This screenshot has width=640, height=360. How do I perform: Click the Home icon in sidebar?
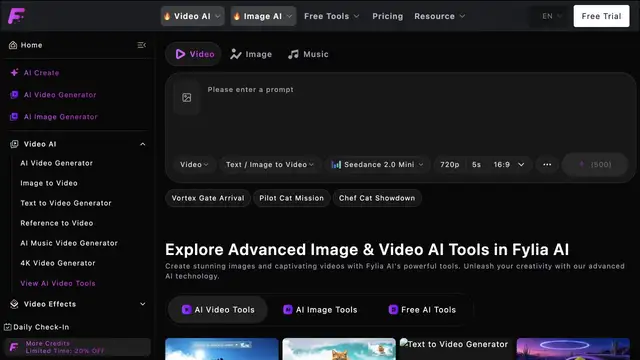[x=13, y=45]
